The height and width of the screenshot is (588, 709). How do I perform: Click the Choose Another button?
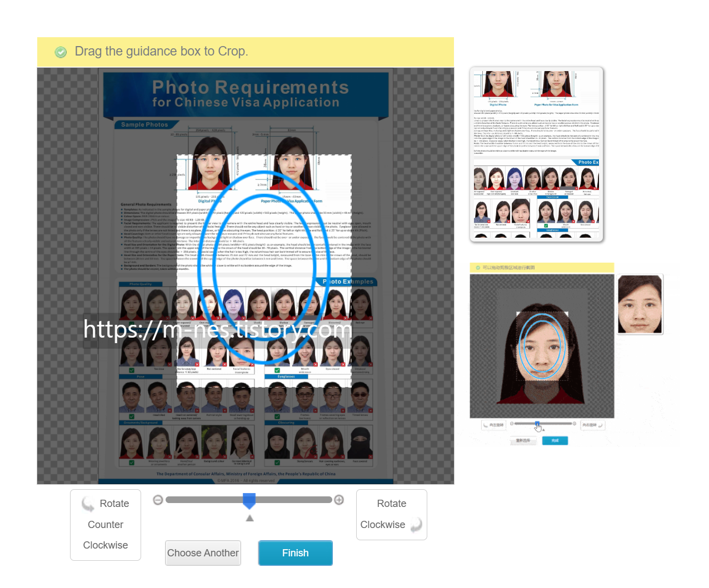coord(203,553)
